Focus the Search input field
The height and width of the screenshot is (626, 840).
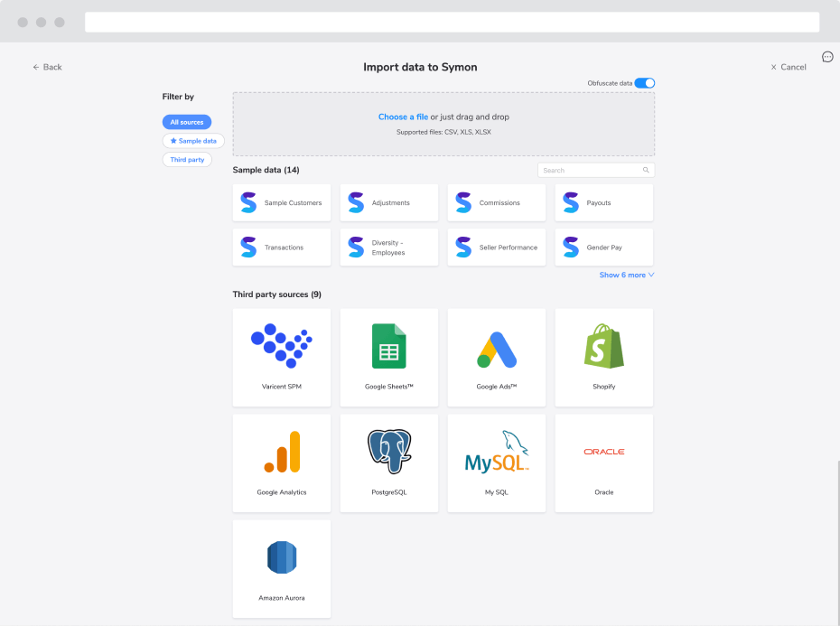coord(596,170)
